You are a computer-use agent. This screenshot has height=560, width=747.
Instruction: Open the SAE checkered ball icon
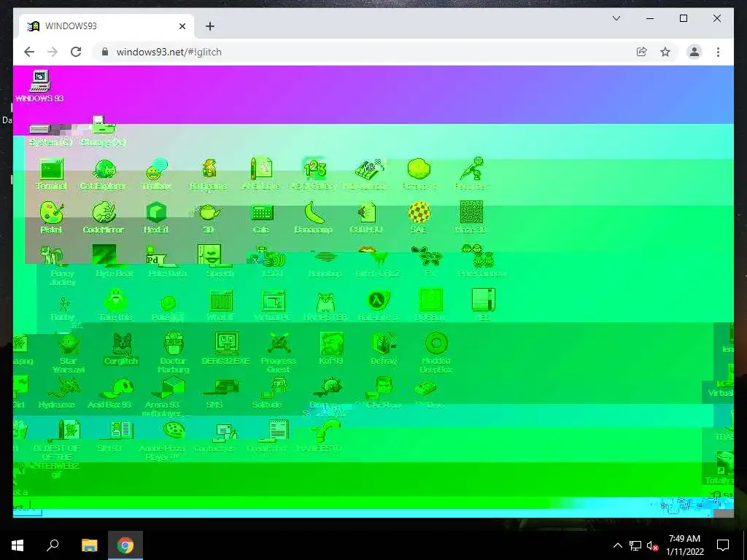pos(419,212)
